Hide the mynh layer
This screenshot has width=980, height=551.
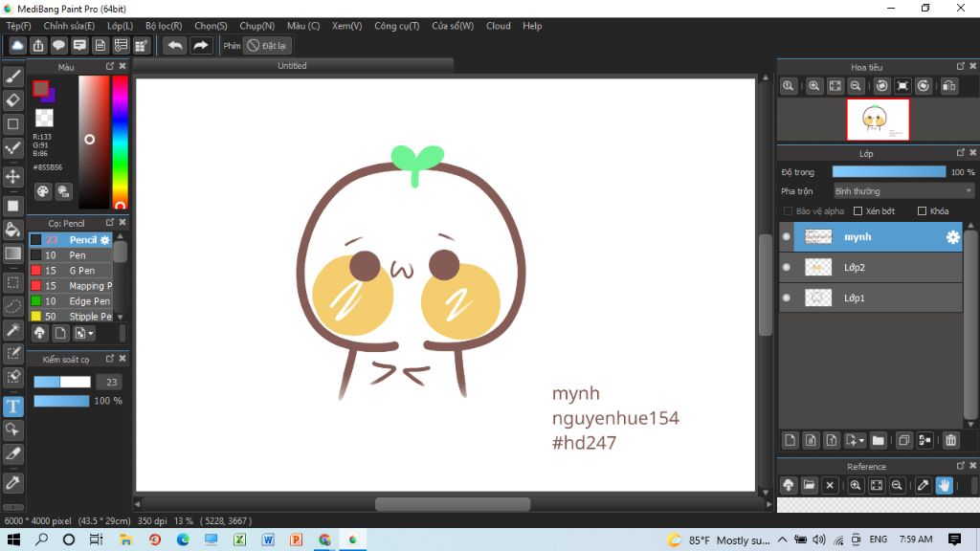787,237
